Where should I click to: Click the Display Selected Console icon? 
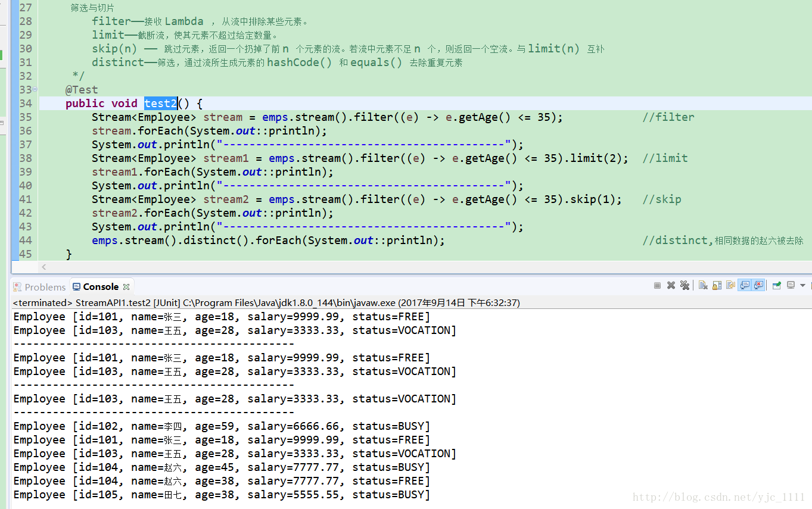(x=791, y=285)
